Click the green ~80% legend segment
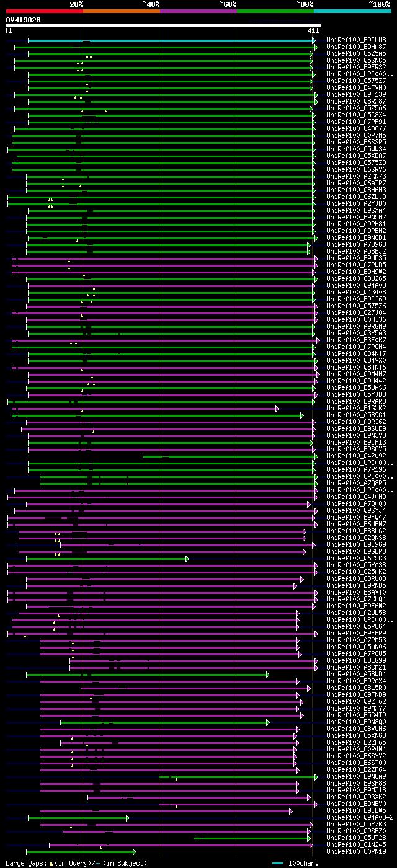Viewport: 397px width, 868px height. [x=275, y=11]
